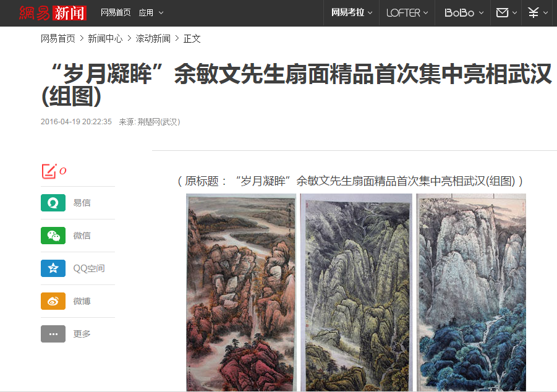Share to Weibo orange icon

point(53,301)
